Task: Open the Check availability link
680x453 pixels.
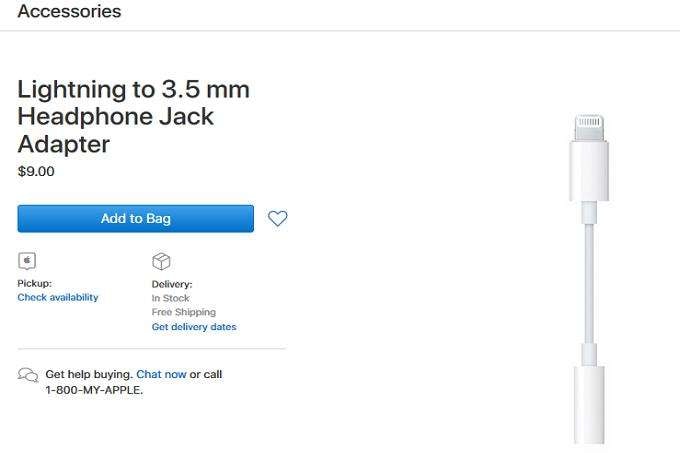Action: coord(58,297)
